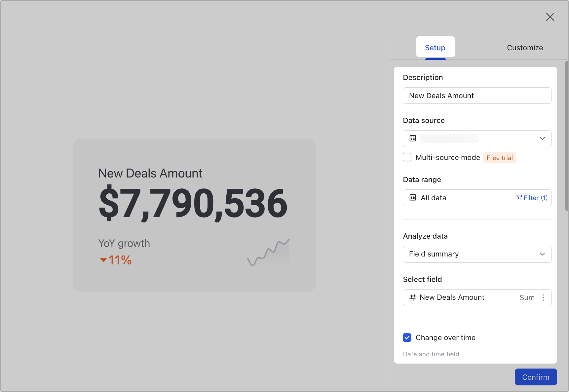Uncheck Change over time
This screenshot has height=392, width=569.
(407, 337)
